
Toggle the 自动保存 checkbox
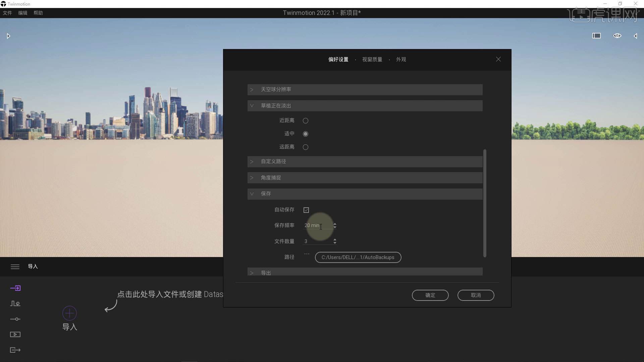(306, 210)
